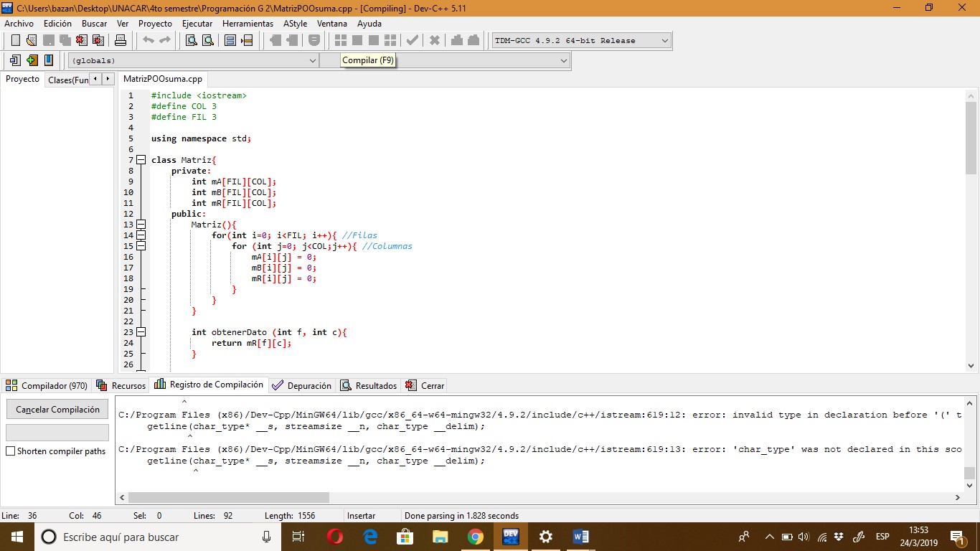This screenshot has width=980, height=551.
Task: Click the Close file icon in toolbar
Action: pyautogui.click(x=82, y=40)
